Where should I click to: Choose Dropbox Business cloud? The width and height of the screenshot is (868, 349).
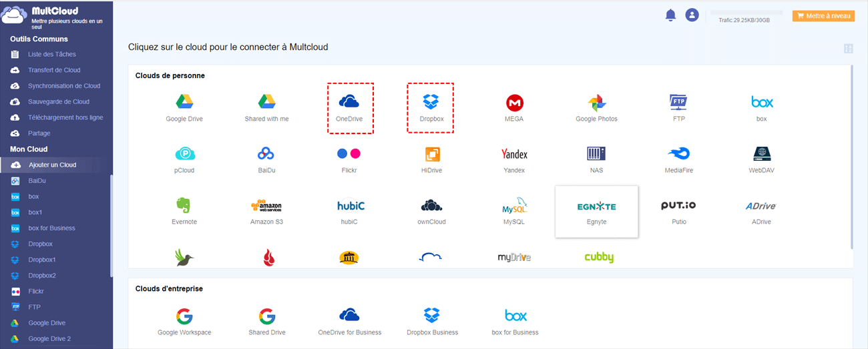pos(432,322)
